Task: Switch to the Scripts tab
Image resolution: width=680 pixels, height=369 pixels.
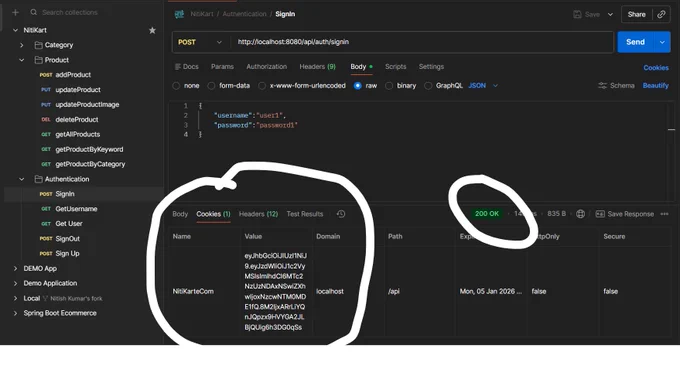Action: click(x=396, y=66)
